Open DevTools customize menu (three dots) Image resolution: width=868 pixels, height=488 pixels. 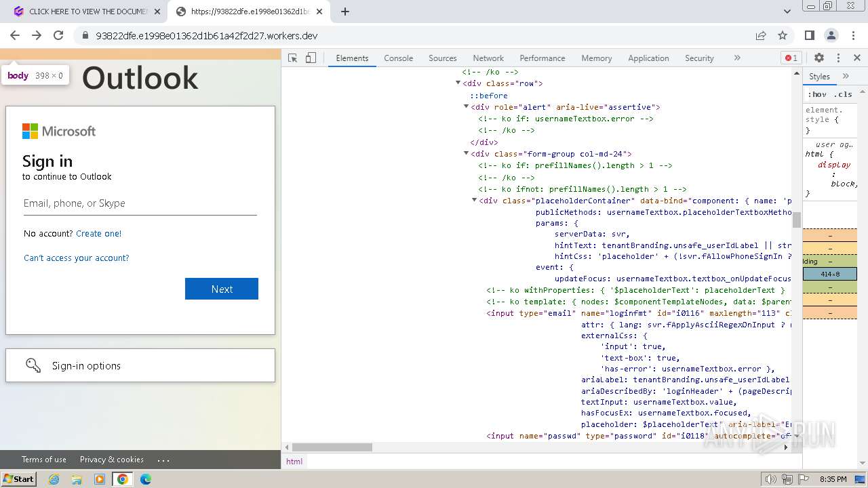click(838, 58)
